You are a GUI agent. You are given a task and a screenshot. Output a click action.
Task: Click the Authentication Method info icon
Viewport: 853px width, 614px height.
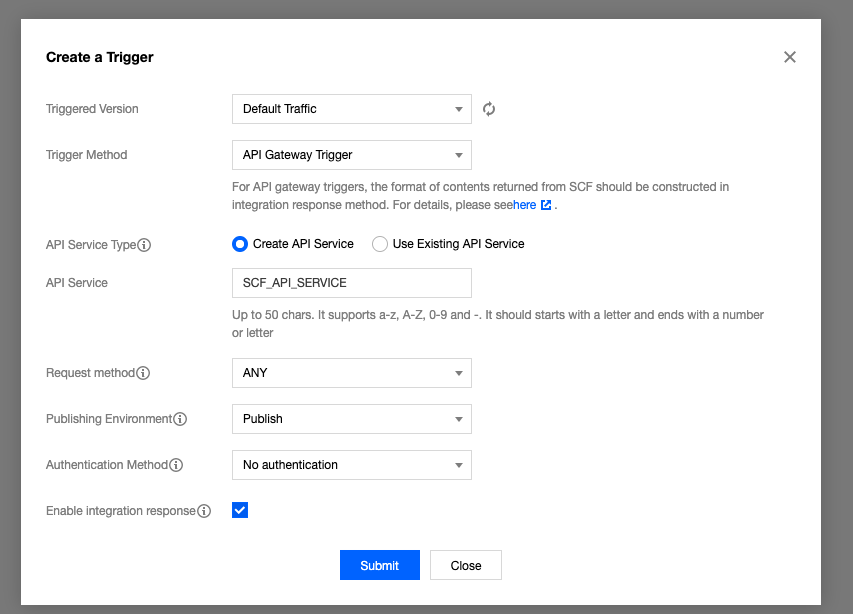(176, 465)
